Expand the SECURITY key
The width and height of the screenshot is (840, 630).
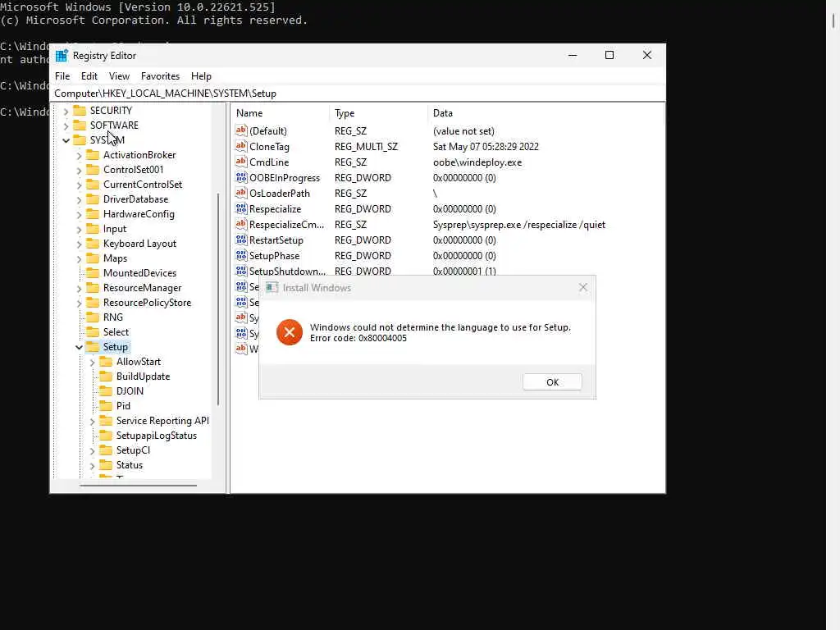coord(66,111)
